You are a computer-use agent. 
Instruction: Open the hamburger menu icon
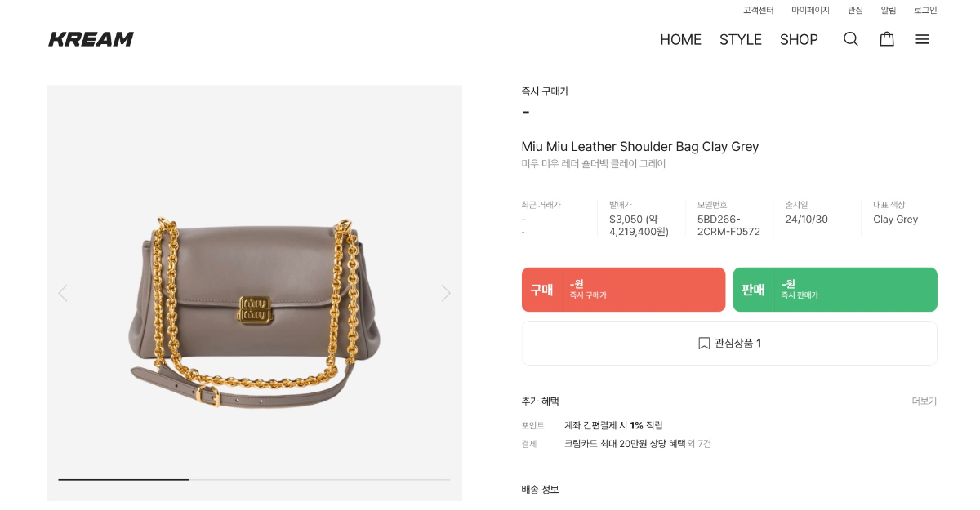tap(922, 39)
